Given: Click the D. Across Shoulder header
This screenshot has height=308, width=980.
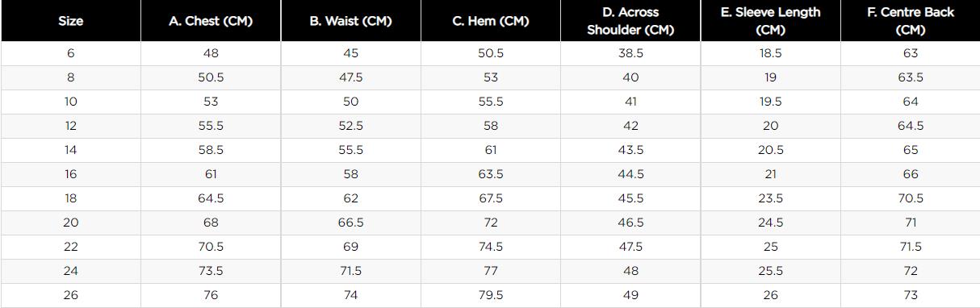Looking at the screenshot, I should coord(630,21).
